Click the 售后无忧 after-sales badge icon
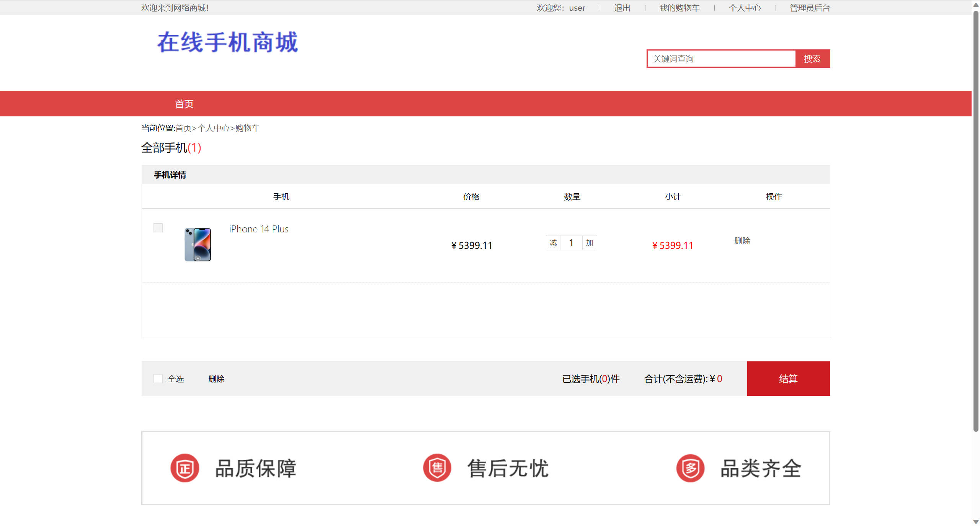Image resolution: width=980 pixels, height=526 pixels. (437, 467)
